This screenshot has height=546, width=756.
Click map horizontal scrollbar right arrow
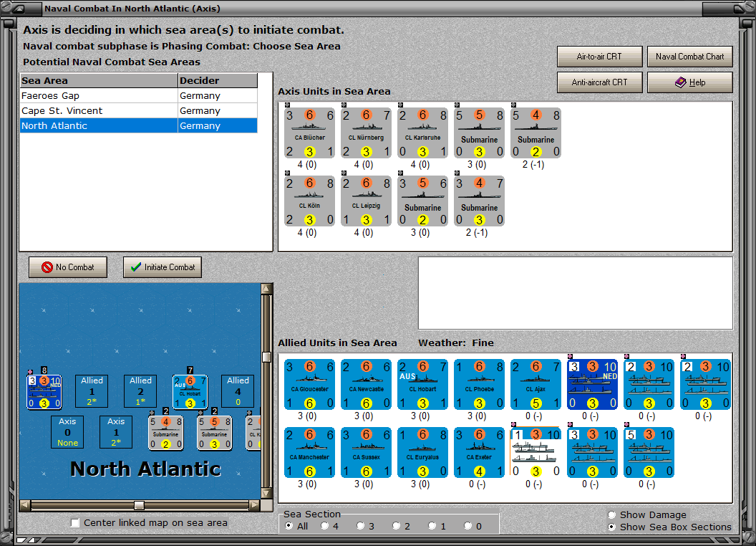255,505
